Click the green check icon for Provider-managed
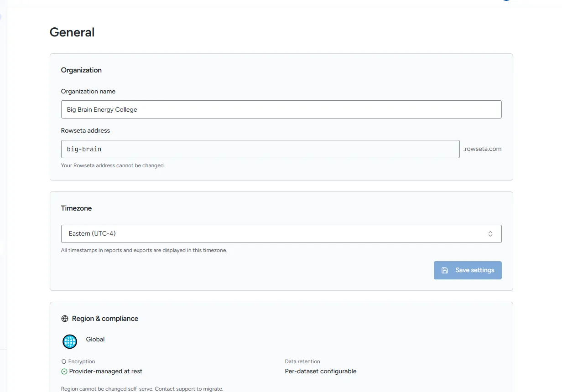 point(64,371)
